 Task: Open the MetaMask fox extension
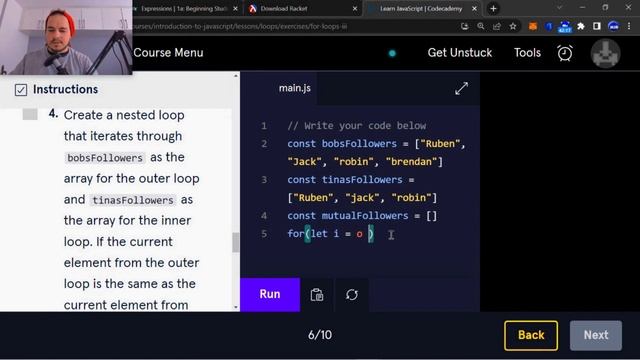pyautogui.click(x=533, y=27)
